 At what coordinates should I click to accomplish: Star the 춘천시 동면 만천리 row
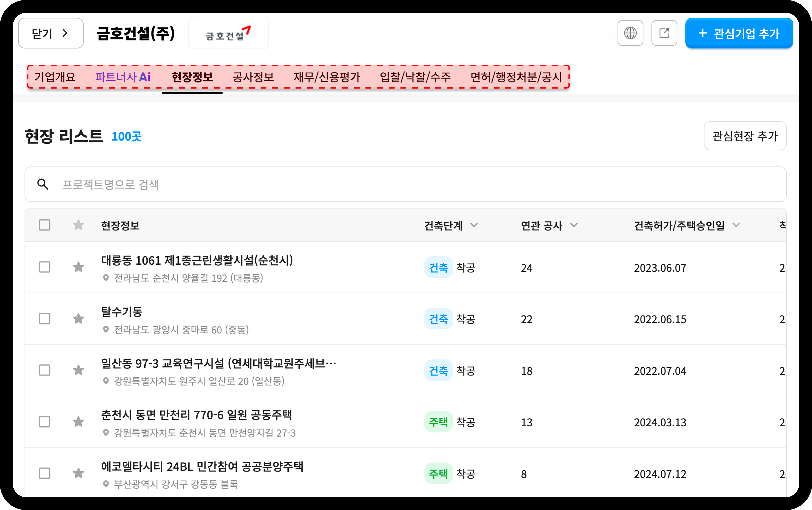pos(79,422)
